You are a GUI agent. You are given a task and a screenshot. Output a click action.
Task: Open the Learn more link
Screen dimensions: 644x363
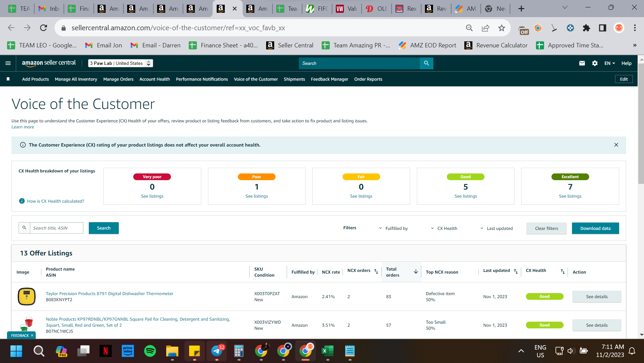23,127
